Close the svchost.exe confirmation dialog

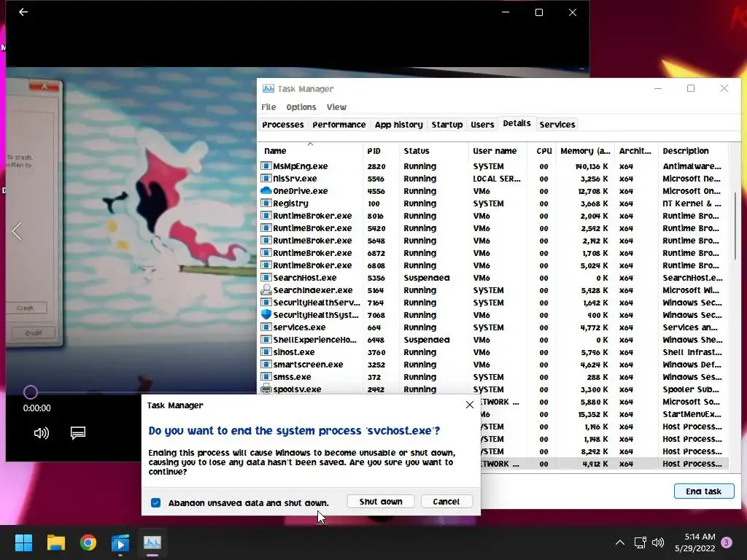click(x=469, y=405)
